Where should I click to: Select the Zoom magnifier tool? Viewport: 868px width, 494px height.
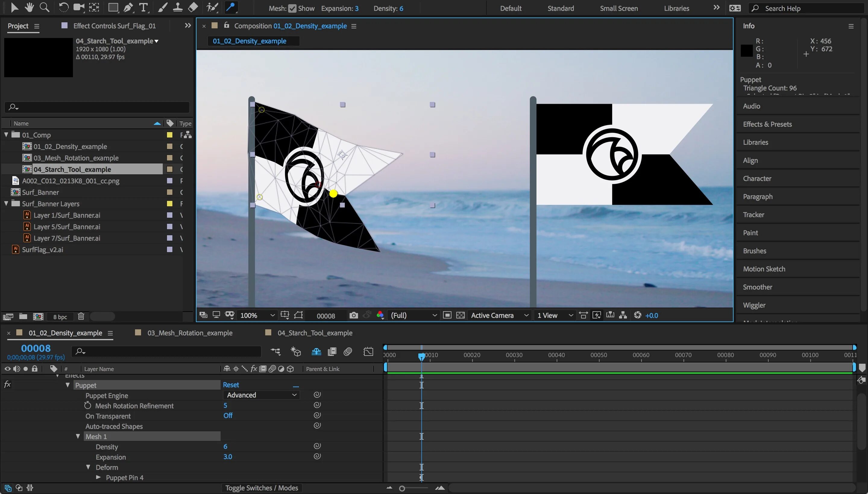tap(44, 7)
